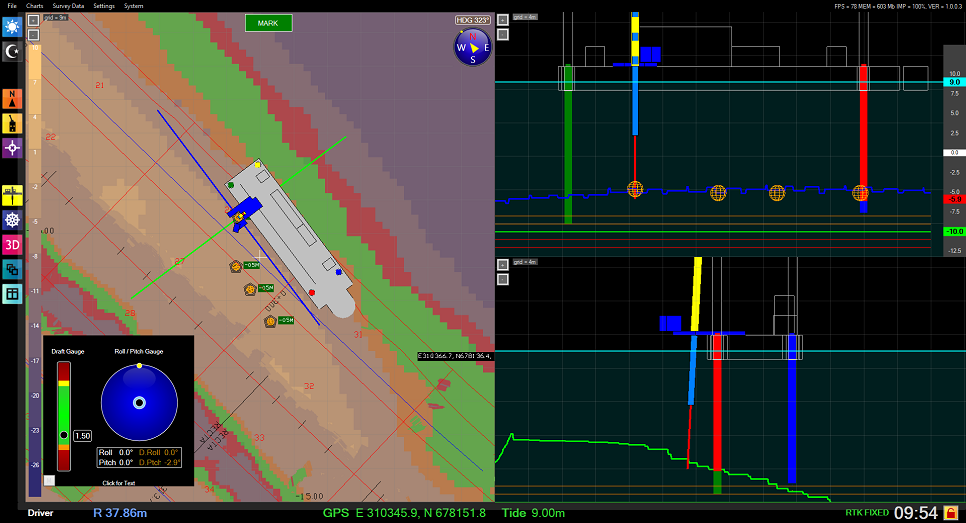Click the 'Click for Text' gauge link
Screen dimensions: 966x523
point(119,482)
